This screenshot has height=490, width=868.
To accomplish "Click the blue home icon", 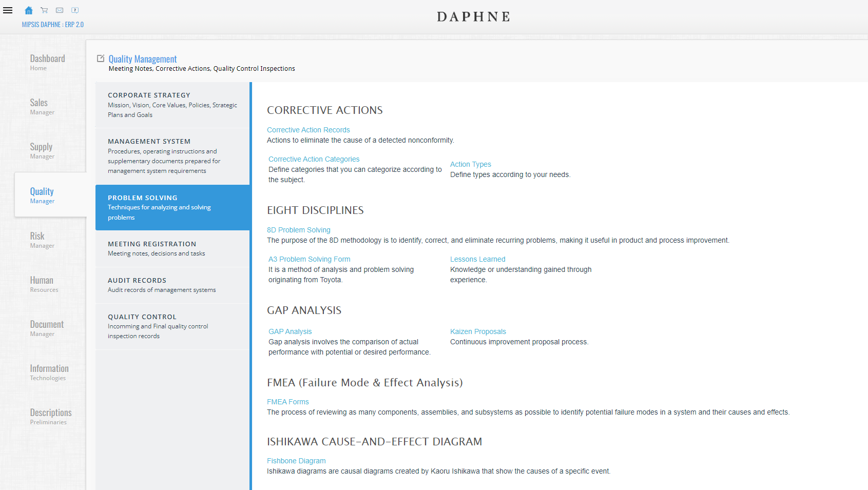I will (29, 10).
